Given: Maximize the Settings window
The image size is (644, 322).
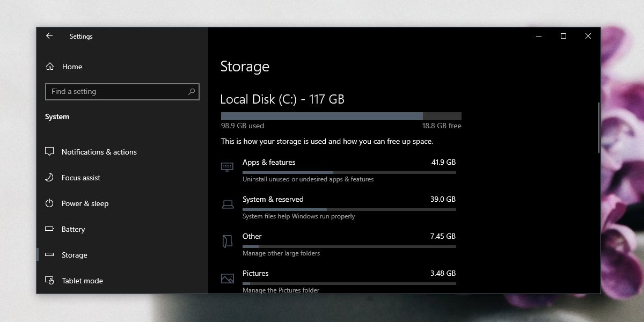Looking at the screenshot, I should click(563, 36).
